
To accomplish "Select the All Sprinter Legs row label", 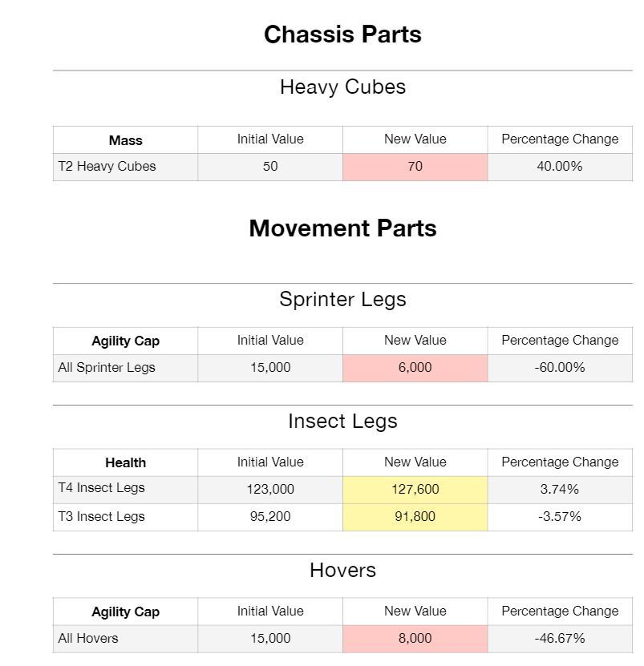I will pos(107,368).
